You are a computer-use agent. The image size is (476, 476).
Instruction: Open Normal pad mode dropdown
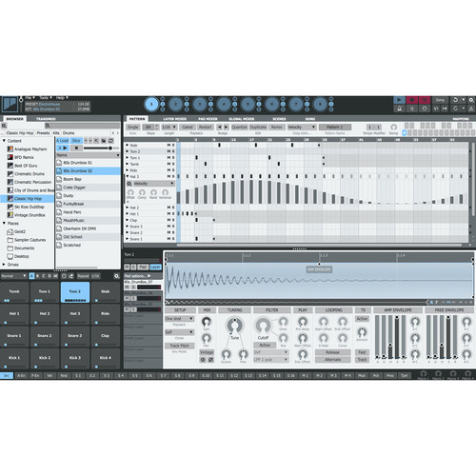click(x=13, y=276)
